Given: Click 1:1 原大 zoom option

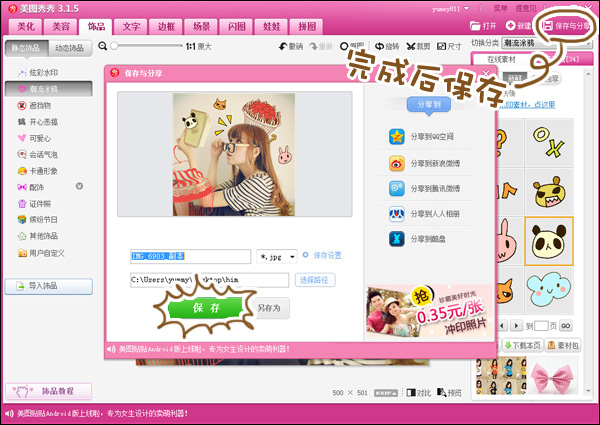Looking at the screenshot, I should (199, 47).
